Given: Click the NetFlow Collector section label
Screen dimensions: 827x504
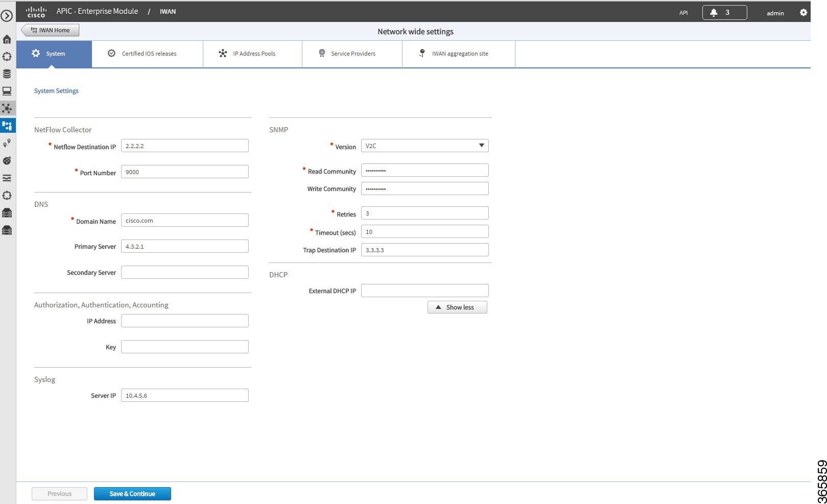Looking at the screenshot, I should [x=63, y=130].
